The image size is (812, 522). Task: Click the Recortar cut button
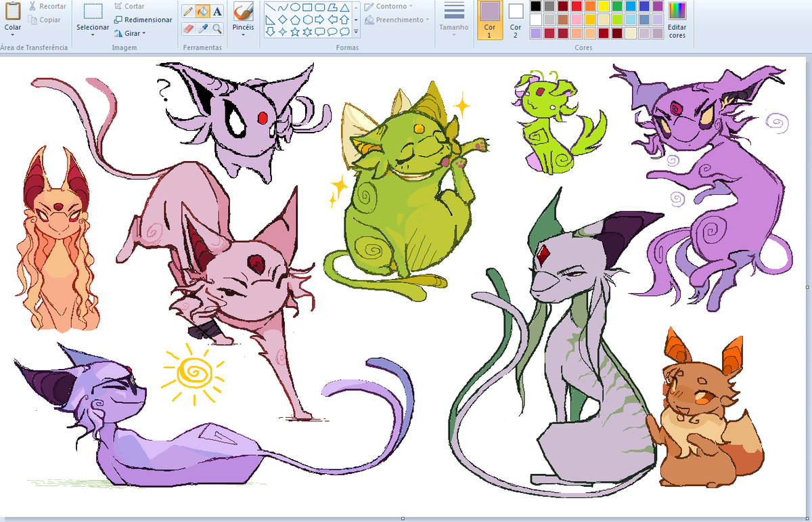47,6
